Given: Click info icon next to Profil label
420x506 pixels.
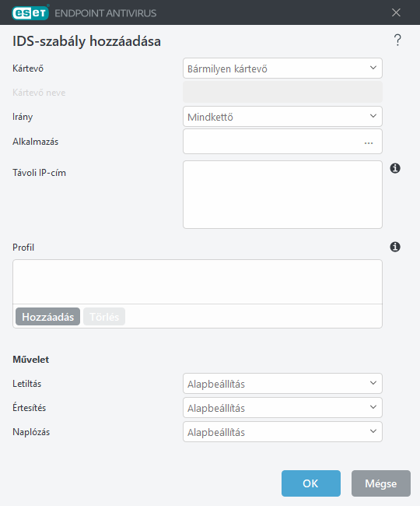Looking at the screenshot, I should pyautogui.click(x=395, y=247).
